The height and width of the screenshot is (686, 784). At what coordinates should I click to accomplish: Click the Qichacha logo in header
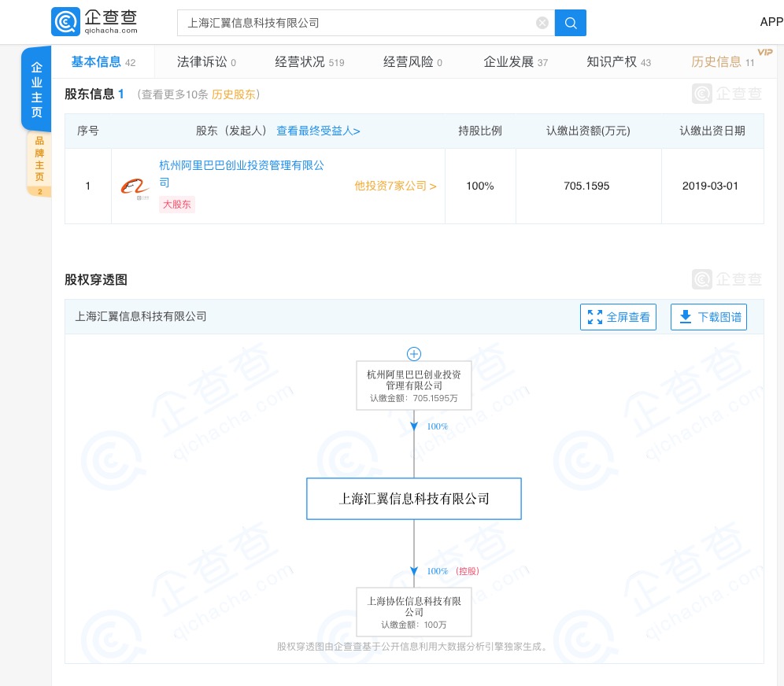click(x=95, y=22)
